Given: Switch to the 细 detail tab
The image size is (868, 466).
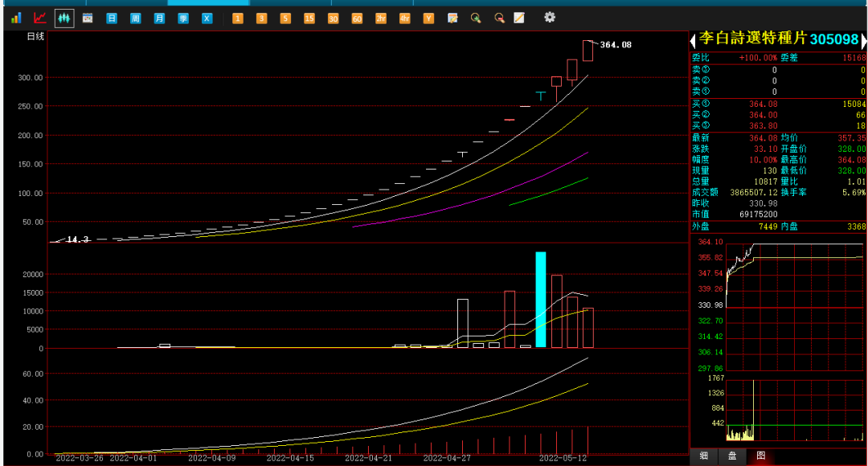Looking at the screenshot, I should click(703, 456).
